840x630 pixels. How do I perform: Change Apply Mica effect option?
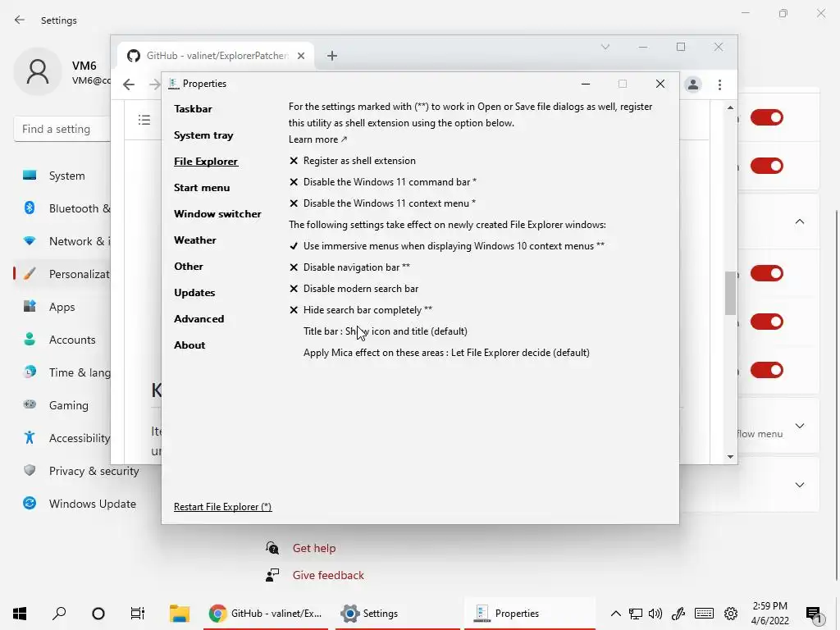[x=446, y=353]
